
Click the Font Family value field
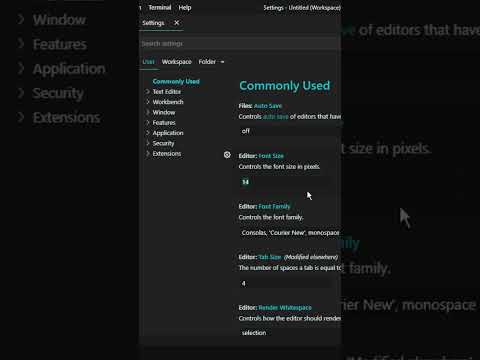(289, 233)
